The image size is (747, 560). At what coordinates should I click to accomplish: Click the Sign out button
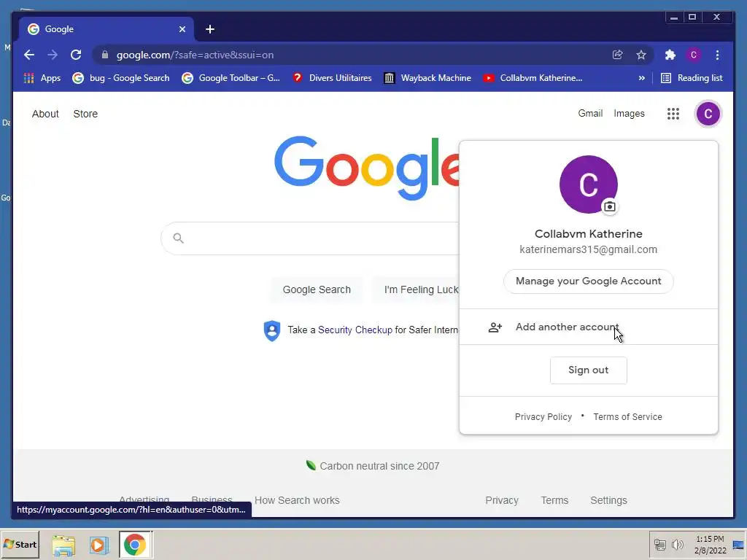[x=589, y=370]
